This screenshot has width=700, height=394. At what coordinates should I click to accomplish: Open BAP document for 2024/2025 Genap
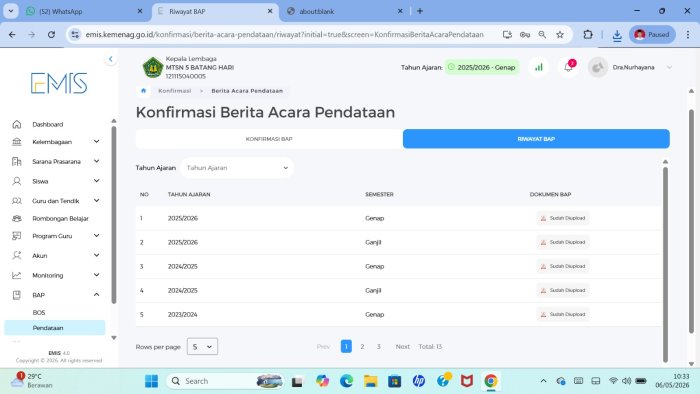(x=562, y=266)
